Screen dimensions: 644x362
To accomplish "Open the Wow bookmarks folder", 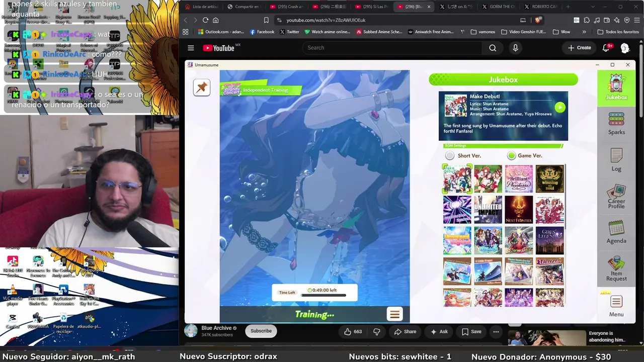I will tap(561, 32).
